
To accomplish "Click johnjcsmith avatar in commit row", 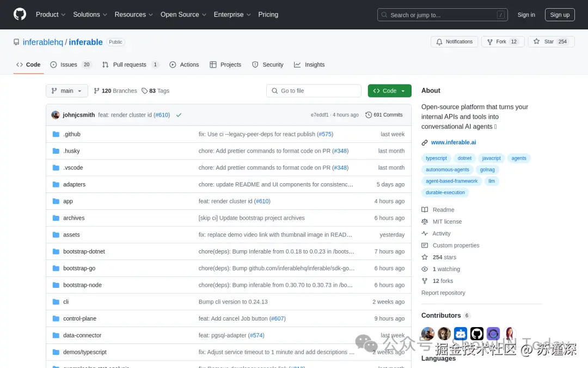I will (x=56, y=115).
